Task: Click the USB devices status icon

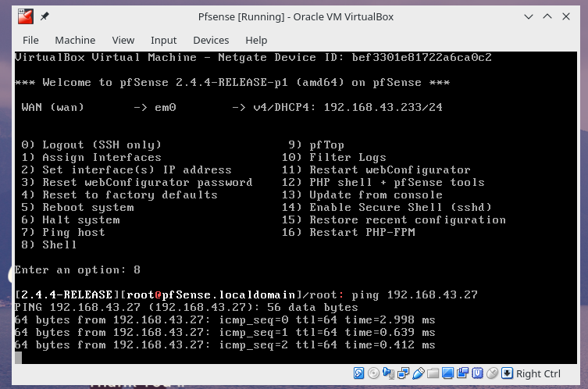Action: 418,373
